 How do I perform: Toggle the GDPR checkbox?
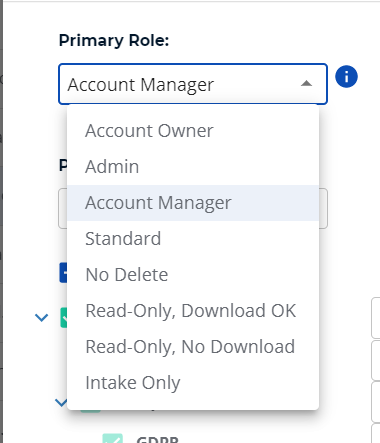113,438
